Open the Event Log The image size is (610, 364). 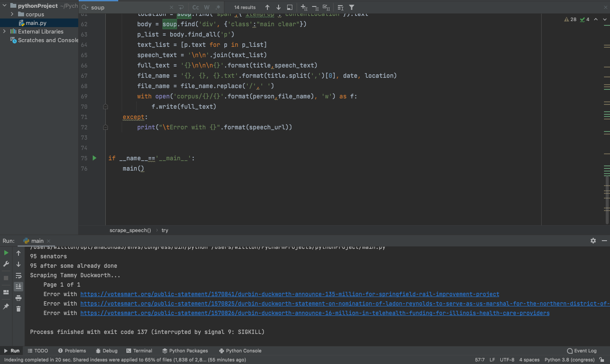click(582, 351)
